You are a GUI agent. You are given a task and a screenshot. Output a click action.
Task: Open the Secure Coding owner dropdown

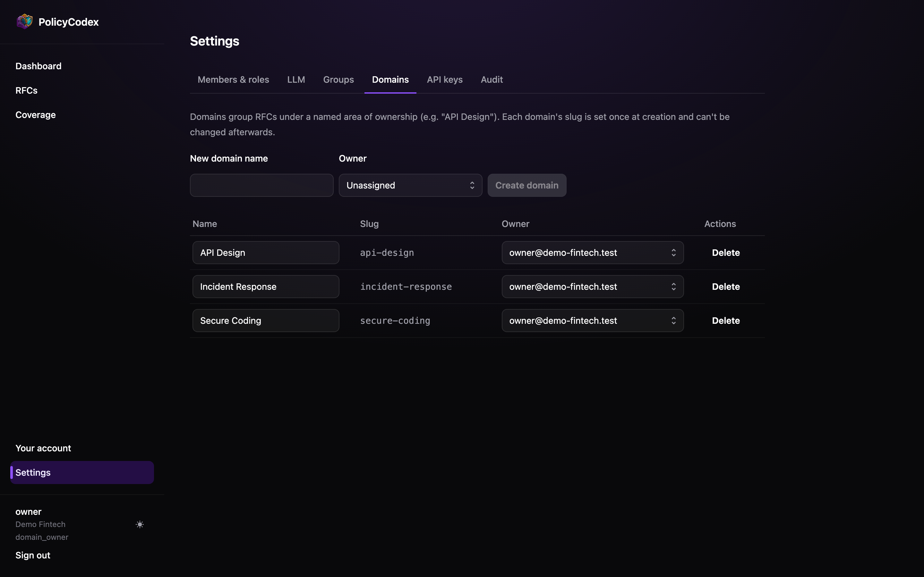tap(593, 321)
